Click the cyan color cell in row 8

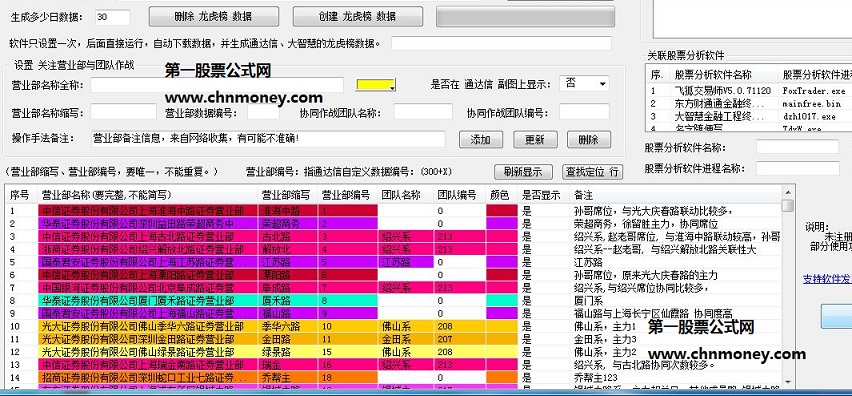(502, 300)
